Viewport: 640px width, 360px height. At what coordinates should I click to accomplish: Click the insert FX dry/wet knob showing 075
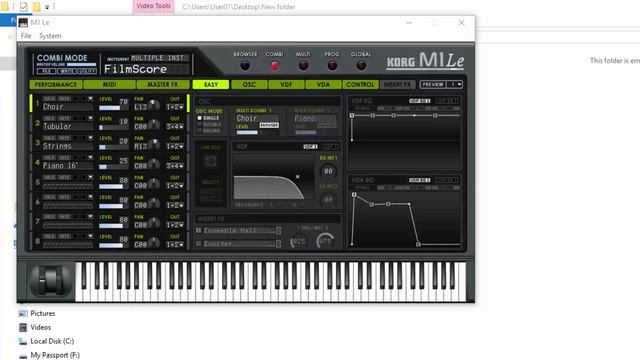(325, 241)
